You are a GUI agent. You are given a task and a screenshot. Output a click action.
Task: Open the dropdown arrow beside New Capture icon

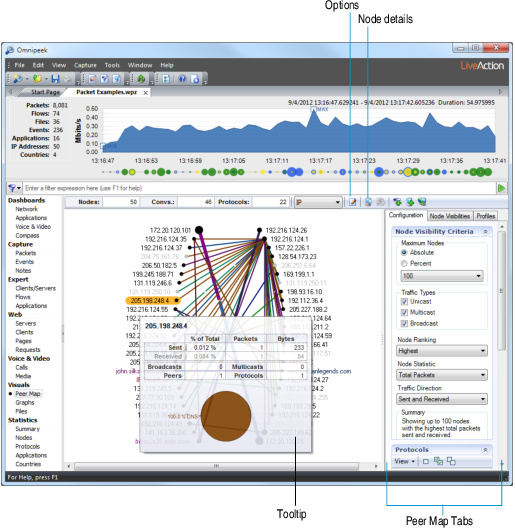click(26, 79)
